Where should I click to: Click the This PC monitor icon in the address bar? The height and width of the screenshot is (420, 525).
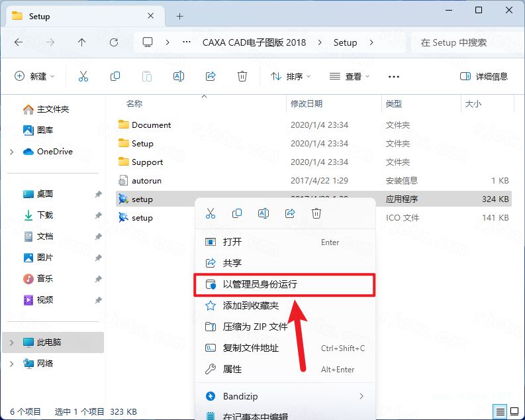point(148,42)
